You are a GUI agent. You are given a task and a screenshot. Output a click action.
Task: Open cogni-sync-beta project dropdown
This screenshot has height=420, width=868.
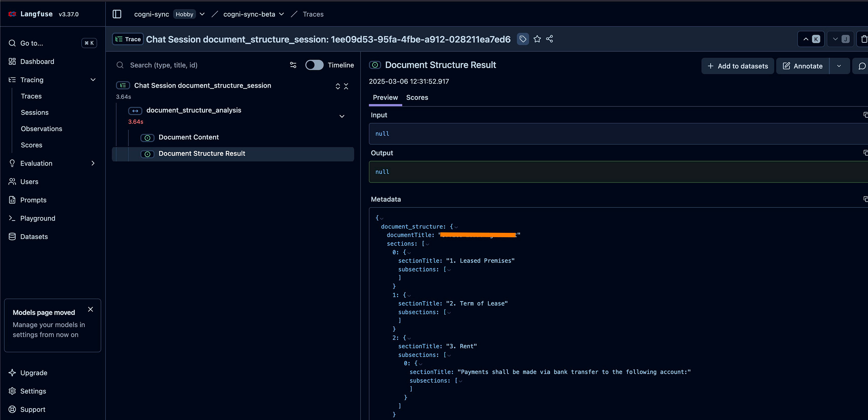(281, 14)
